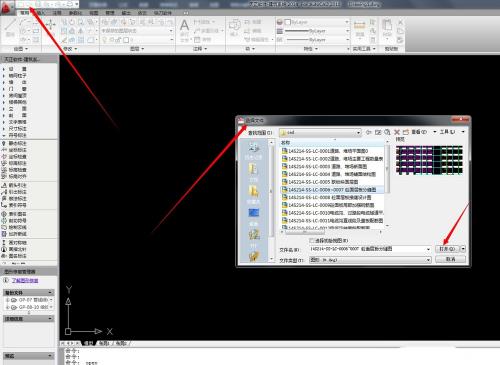The height and width of the screenshot is (365, 500).
Task: Switch to the Model tab at bottom
Action: pos(89,343)
